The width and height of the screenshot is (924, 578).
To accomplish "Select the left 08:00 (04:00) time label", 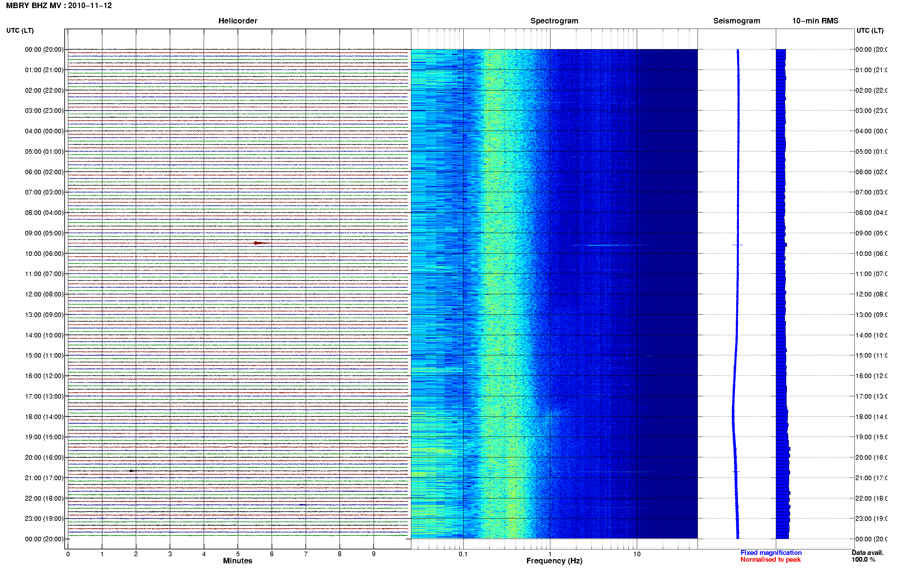I will (x=44, y=213).
